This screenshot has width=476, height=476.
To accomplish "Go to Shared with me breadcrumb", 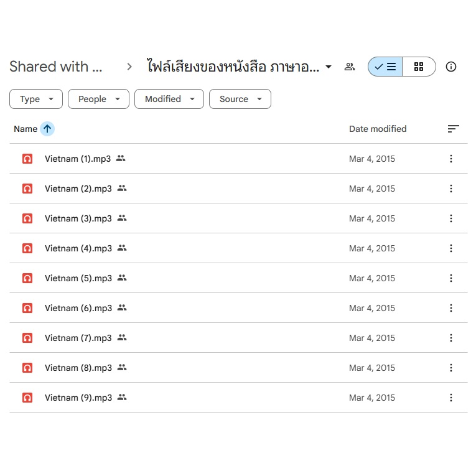I will [56, 67].
